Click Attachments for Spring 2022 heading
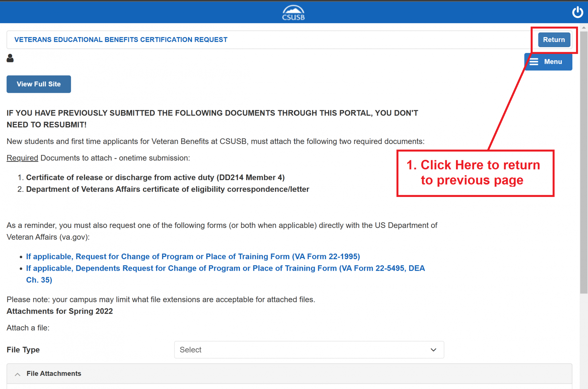This screenshot has width=588, height=389. pyautogui.click(x=60, y=311)
